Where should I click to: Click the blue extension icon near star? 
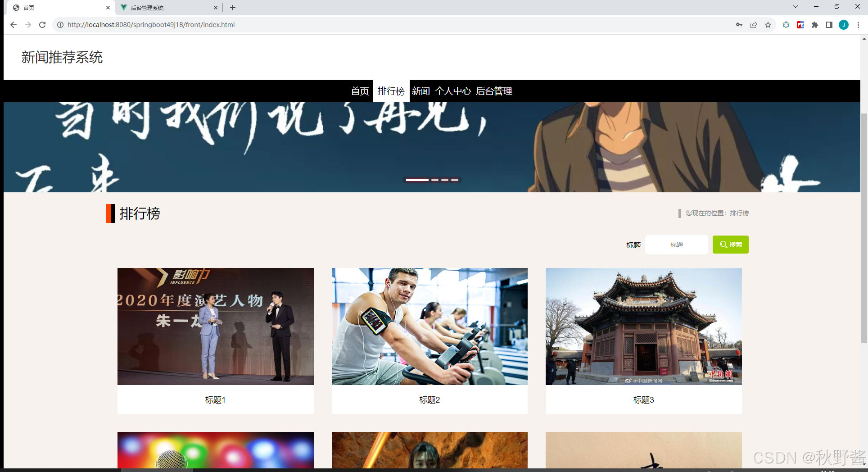click(786, 25)
